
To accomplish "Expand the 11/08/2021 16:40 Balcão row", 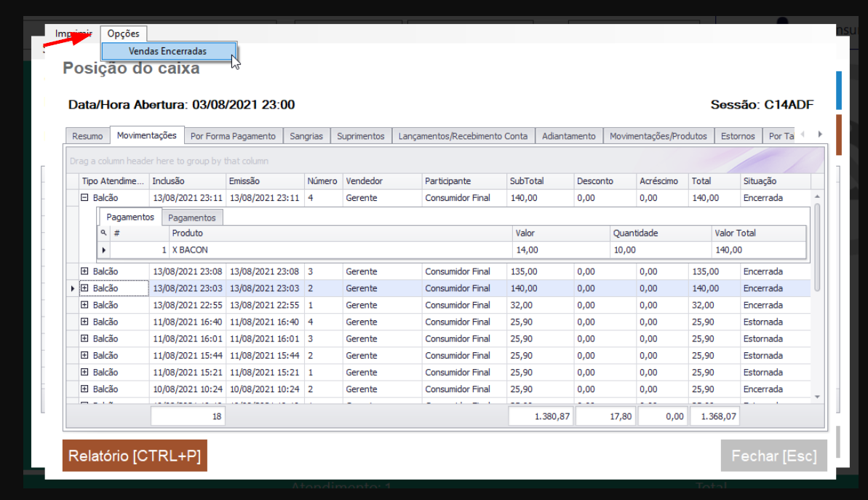I will coord(84,322).
